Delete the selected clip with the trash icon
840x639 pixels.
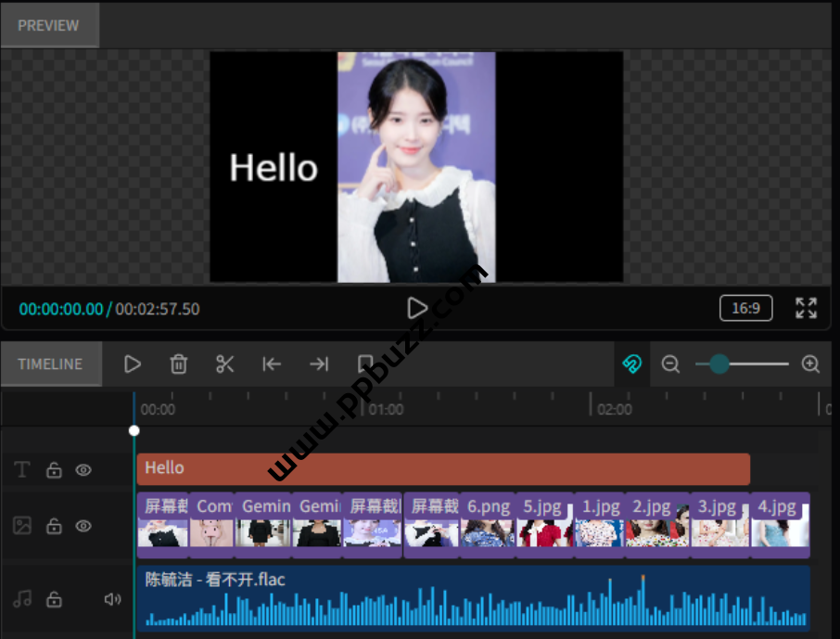pos(179,364)
